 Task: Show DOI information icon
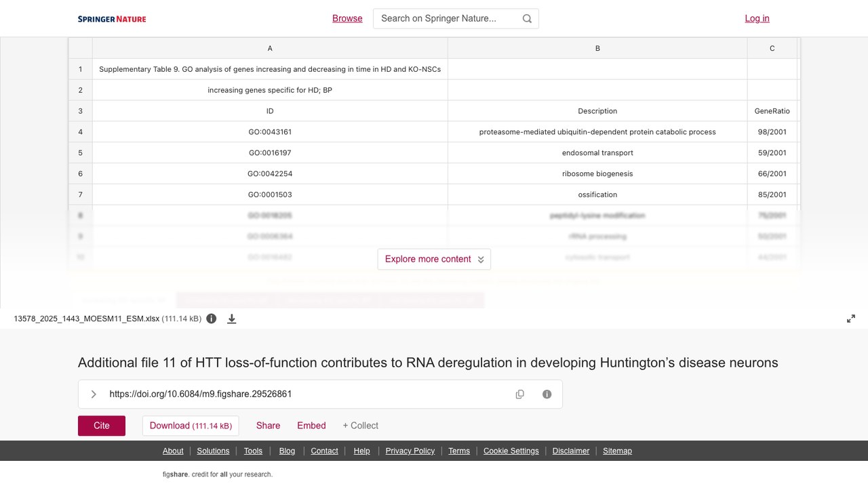tap(547, 394)
